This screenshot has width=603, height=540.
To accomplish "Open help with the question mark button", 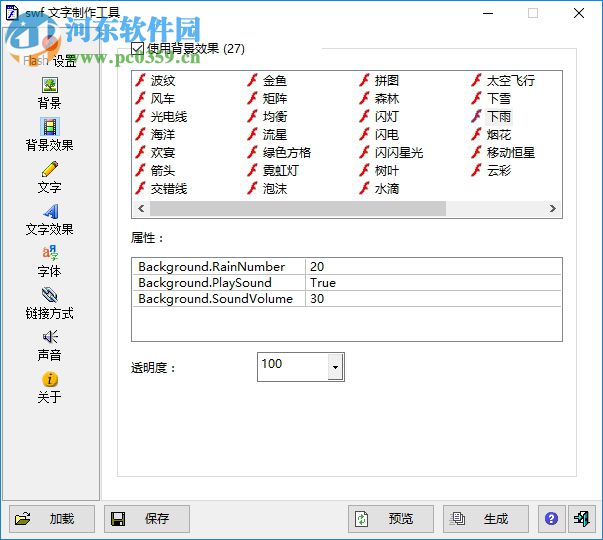I will click(x=551, y=519).
